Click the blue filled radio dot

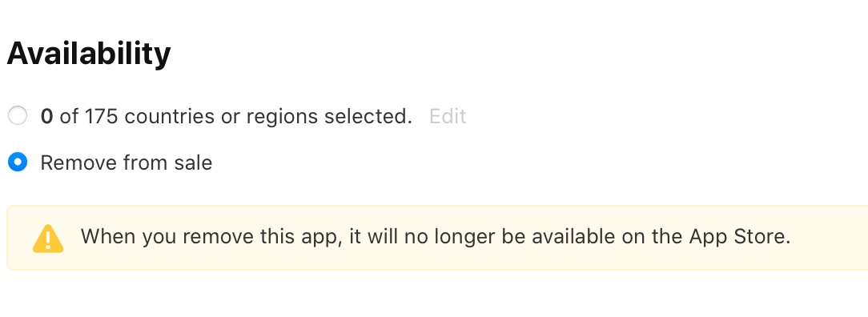(x=18, y=163)
